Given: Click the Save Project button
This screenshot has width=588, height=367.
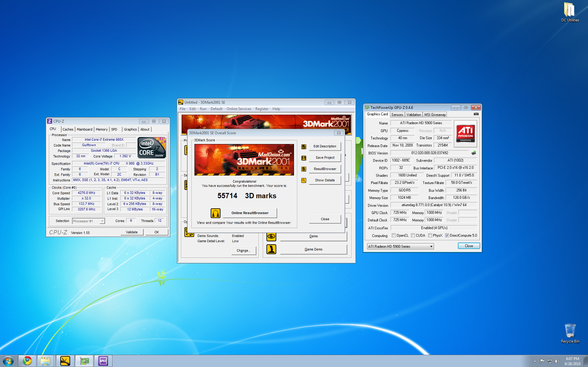Looking at the screenshot, I should [x=325, y=158].
